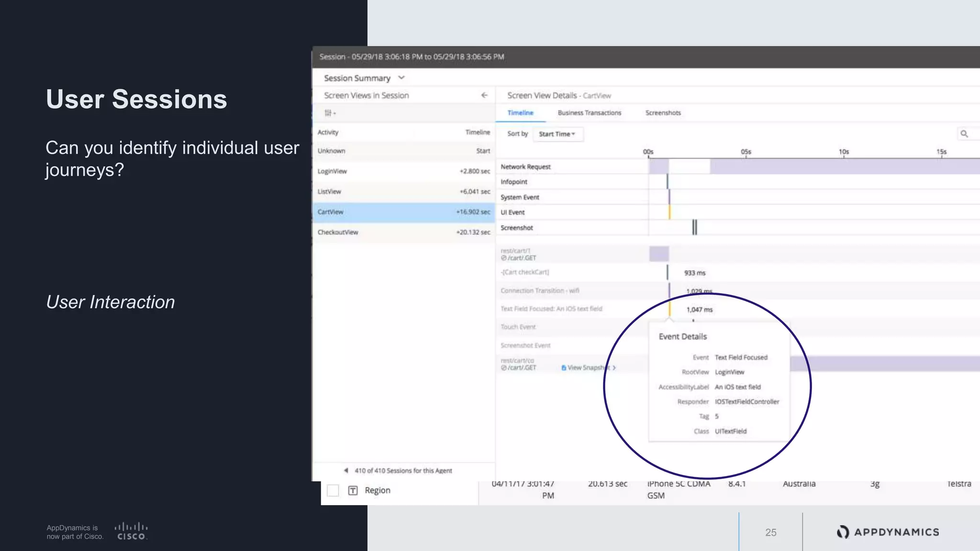Image resolution: width=980 pixels, height=551 pixels.
Task: Open the column settings filter icon
Action: 330,113
